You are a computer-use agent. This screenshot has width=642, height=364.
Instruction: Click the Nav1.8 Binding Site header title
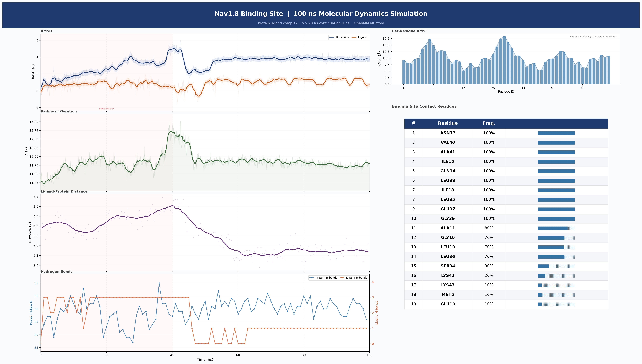point(321,14)
